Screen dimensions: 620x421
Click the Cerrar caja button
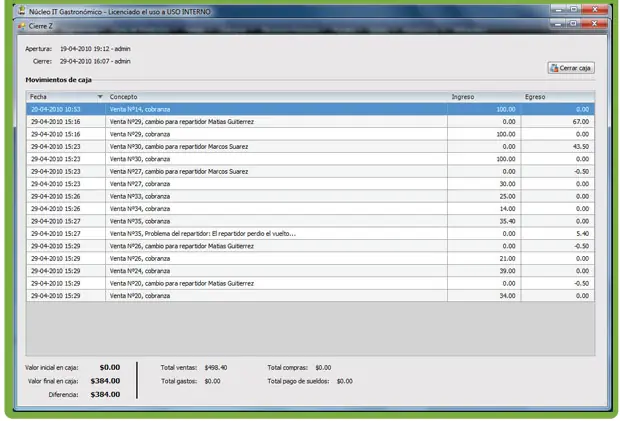click(571, 68)
